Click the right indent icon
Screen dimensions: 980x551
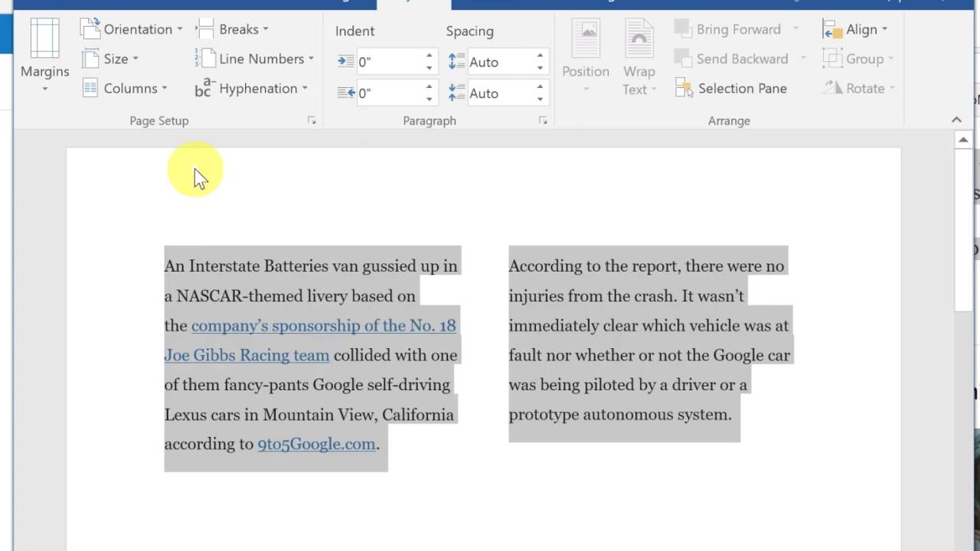[x=346, y=93]
